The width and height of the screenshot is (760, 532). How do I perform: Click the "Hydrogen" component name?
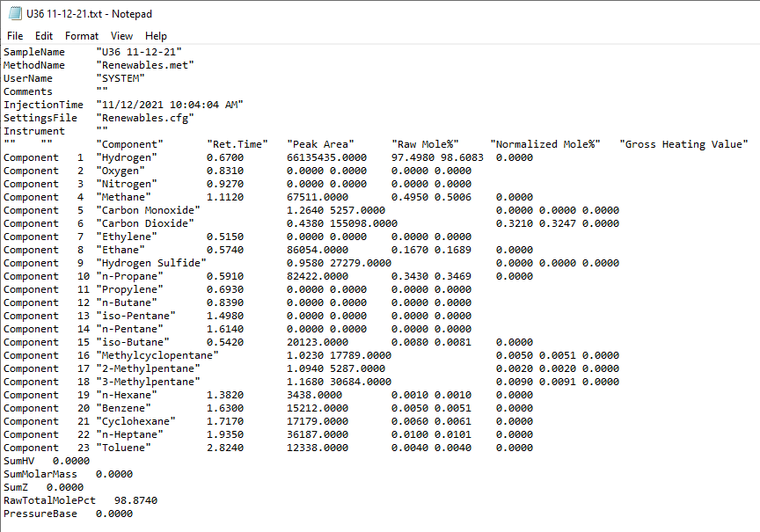point(127,157)
